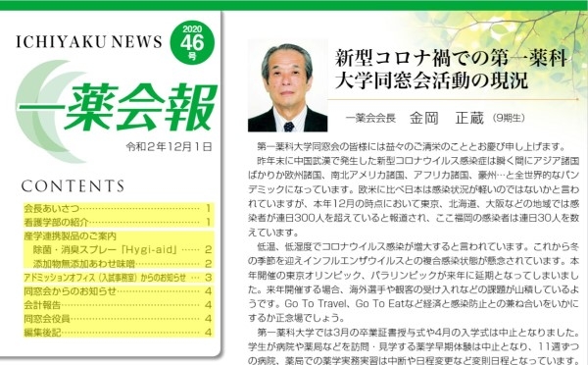Open the アドミッションオフィス からのお知らせ entry
This screenshot has width=588, height=365.
tap(119, 278)
